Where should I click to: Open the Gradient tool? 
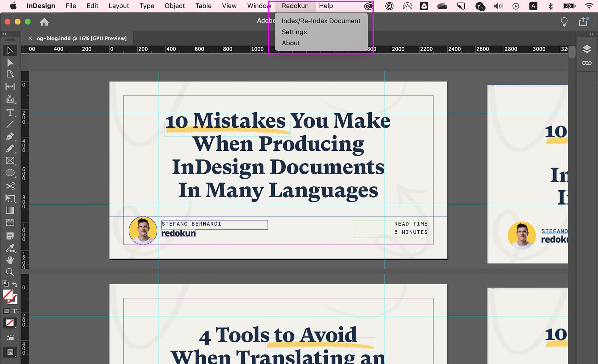click(10, 210)
